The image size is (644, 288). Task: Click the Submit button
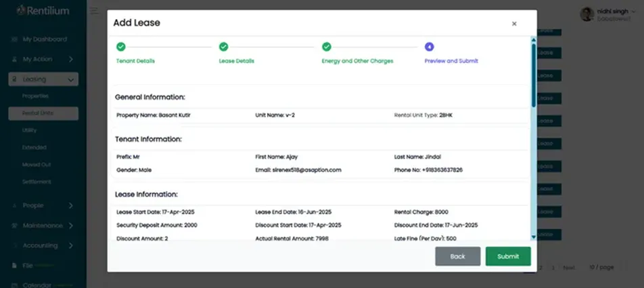tap(508, 256)
